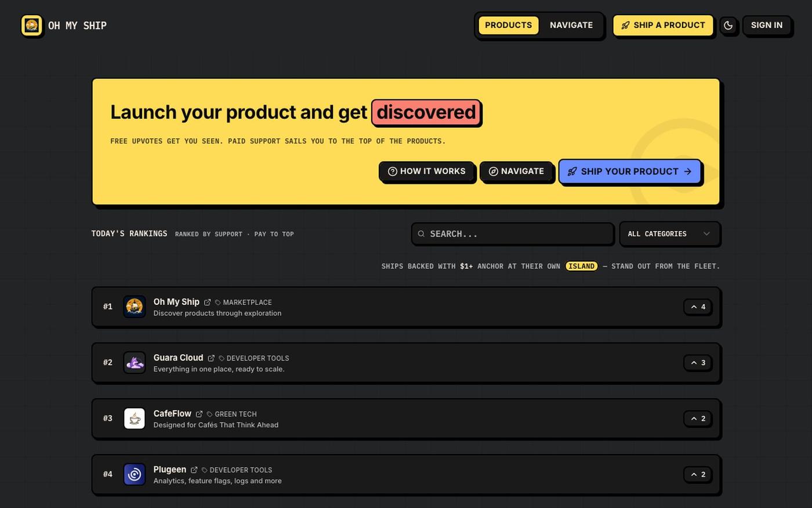Viewport: 812px width, 508px height.
Task: Click Navigate button in yellow banner
Action: [x=516, y=171]
